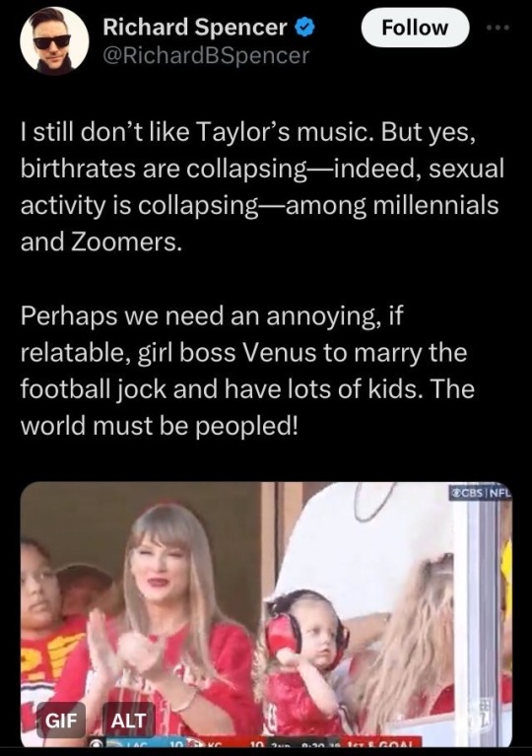Click the 'Perhaps we need an annoying' paragraph
The image size is (532, 756).
247,371
